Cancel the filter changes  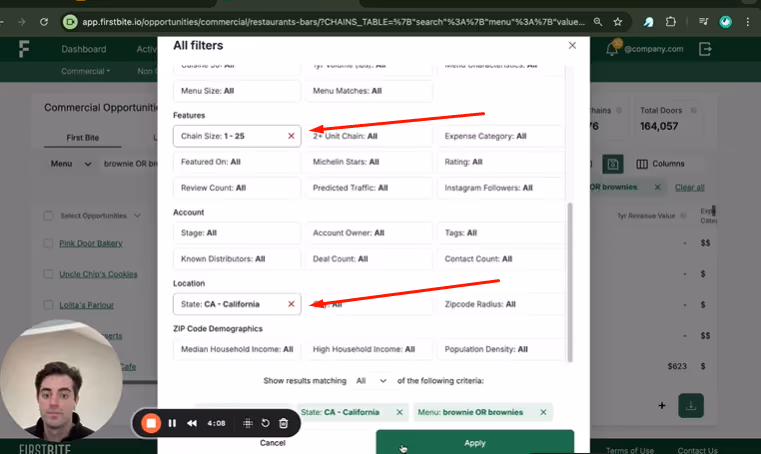[x=272, y=443]
